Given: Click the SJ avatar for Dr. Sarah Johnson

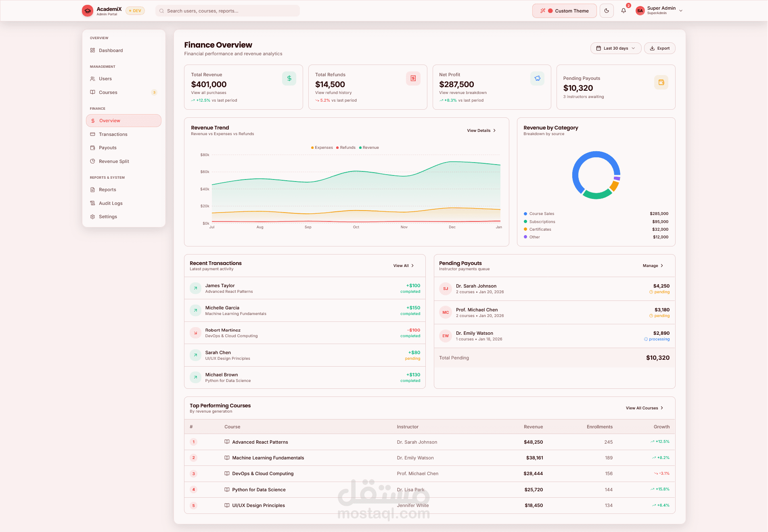Looking at the screenshot, I should (446, 289).
